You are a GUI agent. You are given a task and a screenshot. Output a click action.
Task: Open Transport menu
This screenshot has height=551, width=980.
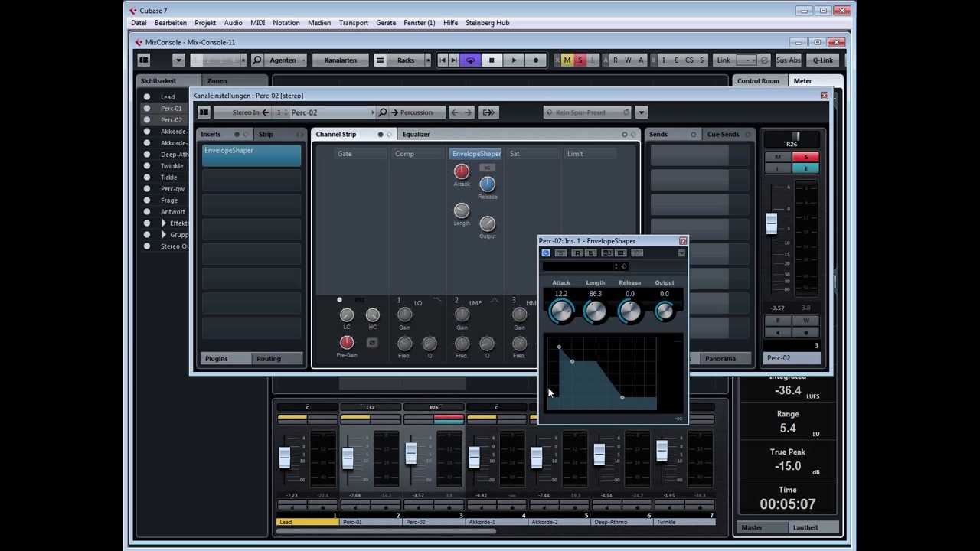(x=354, y=23)
